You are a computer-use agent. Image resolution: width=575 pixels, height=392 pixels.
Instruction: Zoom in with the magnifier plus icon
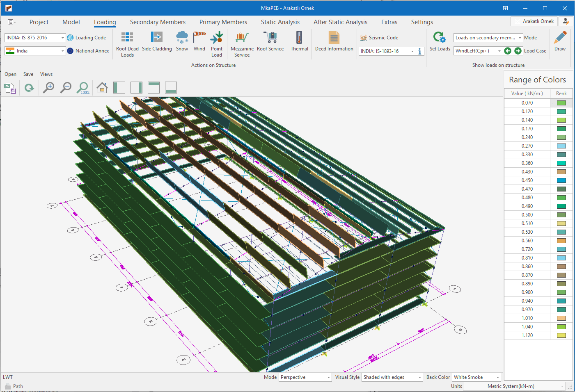click(x=49, y=87)
